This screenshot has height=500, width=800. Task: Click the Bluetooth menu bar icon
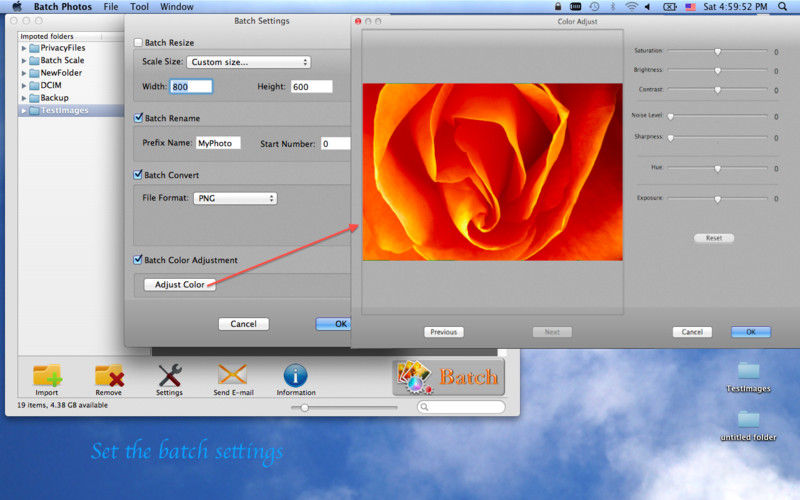(613, 7)
